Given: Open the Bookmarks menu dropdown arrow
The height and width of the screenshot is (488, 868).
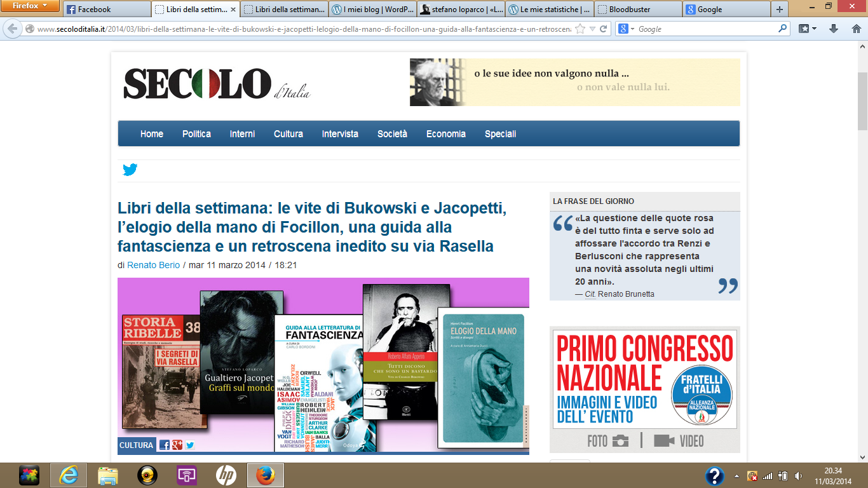Looking at the screenshot, I should 813,29.
